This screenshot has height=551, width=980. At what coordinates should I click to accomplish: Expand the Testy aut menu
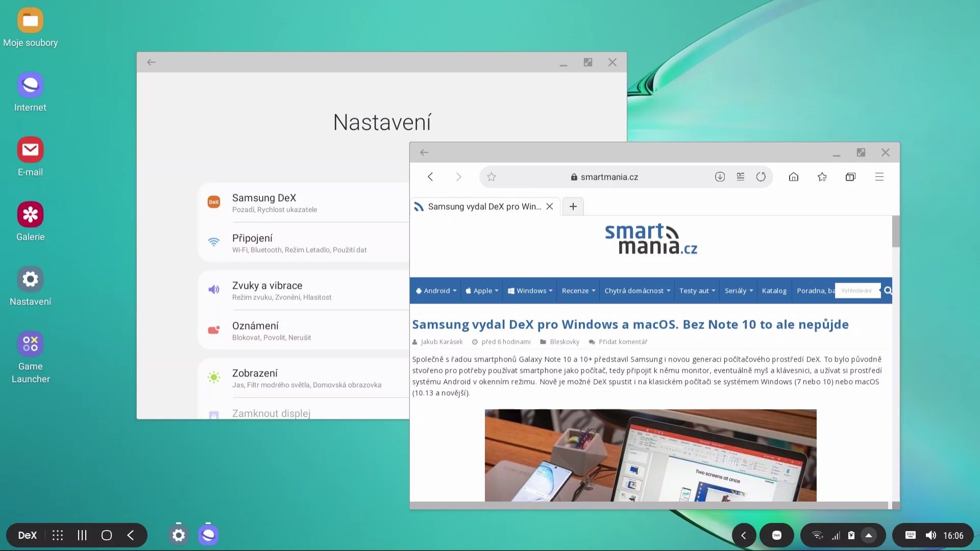point(697,291)
